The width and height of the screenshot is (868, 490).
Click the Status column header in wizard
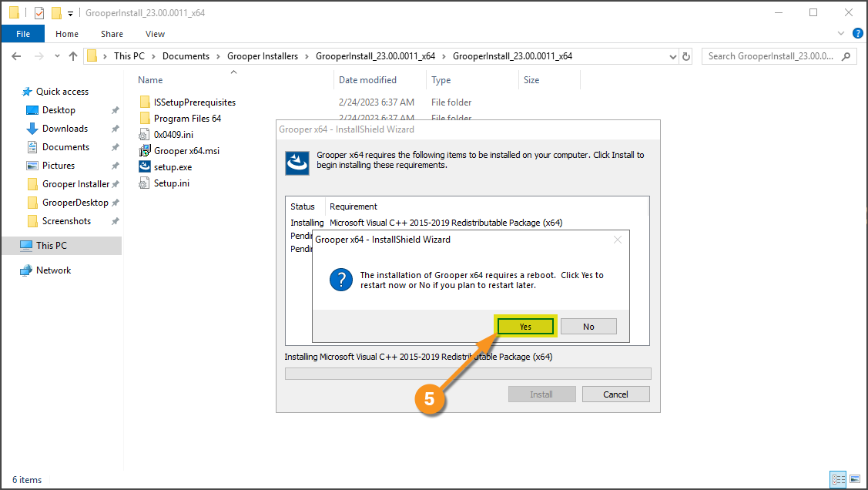[x=302, y=206]
